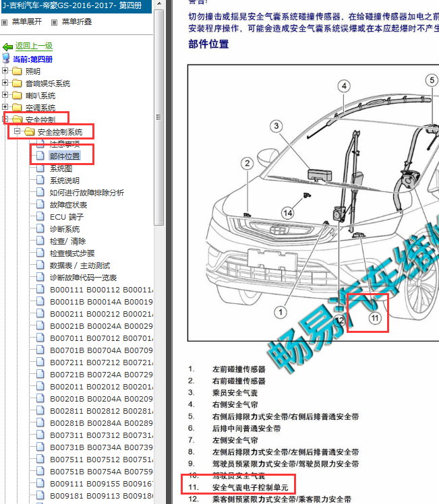Collapse the 安全控制系统 subfolder

[17, 131]
